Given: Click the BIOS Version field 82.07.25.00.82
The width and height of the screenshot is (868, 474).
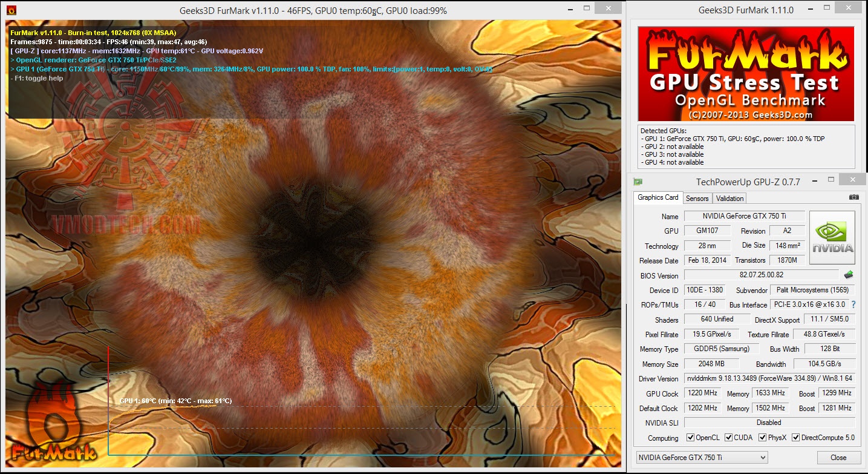Looking at the screenshot, I should point(762,275).
